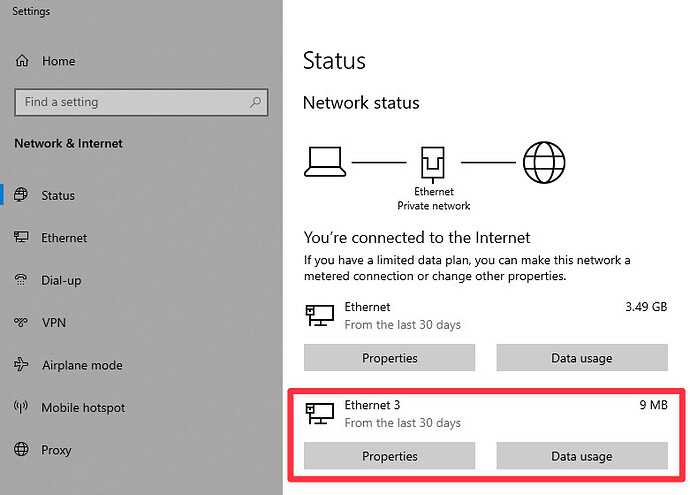Open Airplane mode settings label
The image size is (690, 495).
click(x=82, y=365)
